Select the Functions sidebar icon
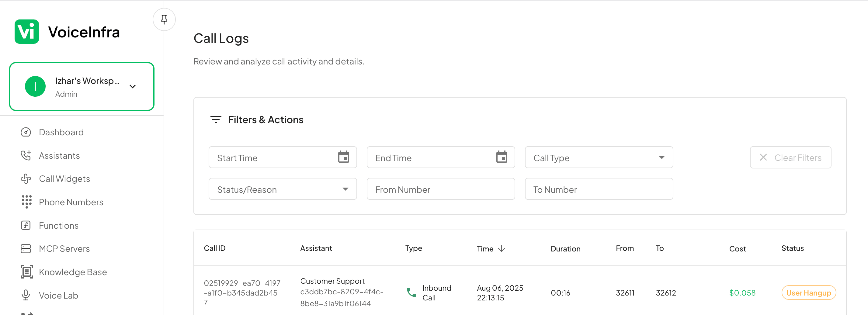Image resolution: width=868 pixels, height=315 pixels. [26, 225]
